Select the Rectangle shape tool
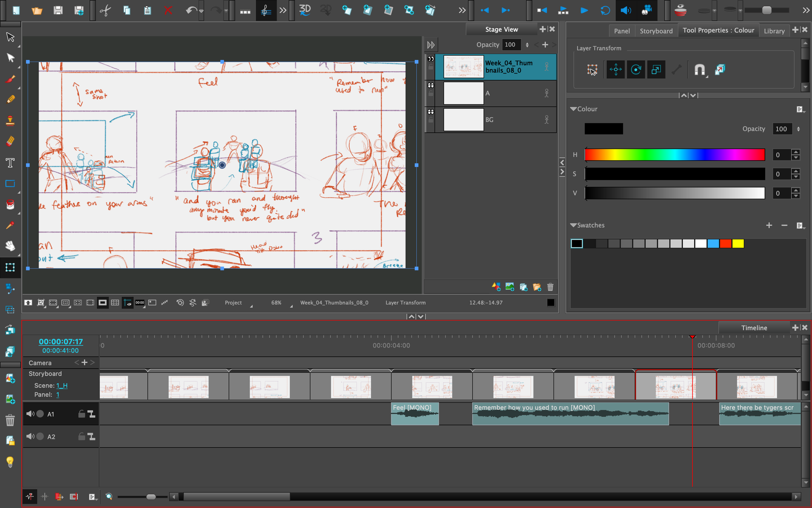The height and width of the screenshot is (508, 812). point(10,184)
